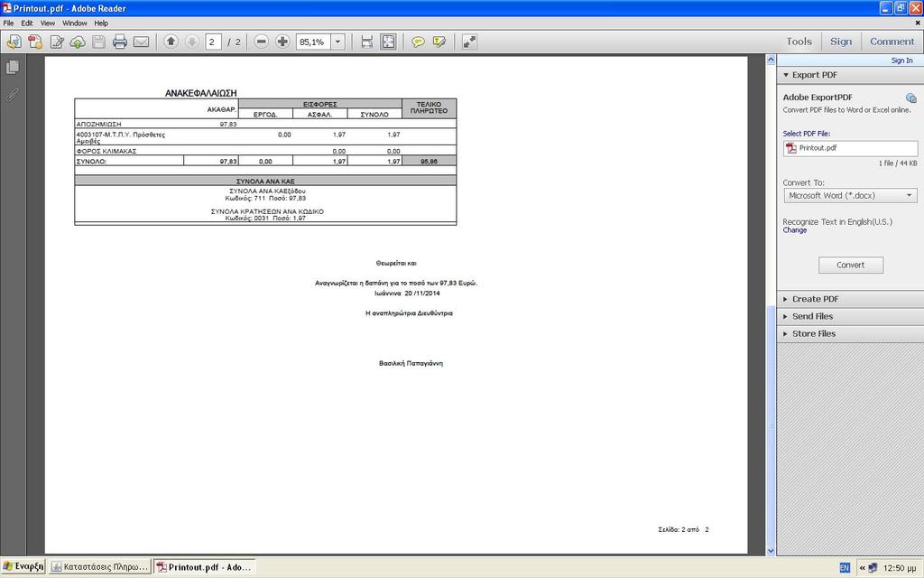Click the ΑΝΑΚΕΦΑΛΑΙΩΣΗ heading text
924x578 pixels.
200,93
